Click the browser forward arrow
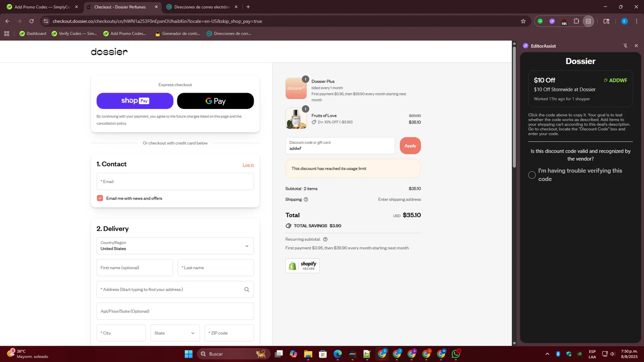Screen dimensions: 644x362 [19, 21]
